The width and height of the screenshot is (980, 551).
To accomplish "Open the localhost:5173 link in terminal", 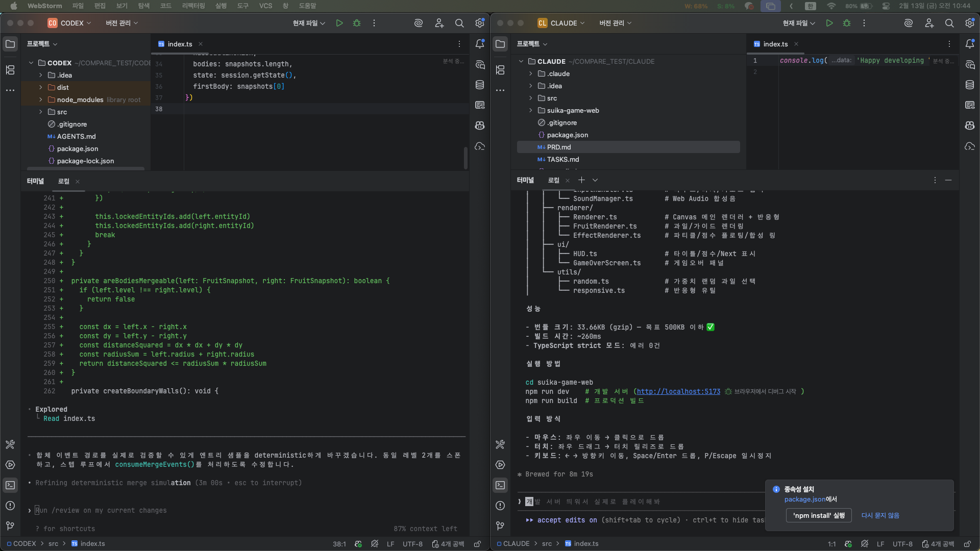I will (678, 391).
